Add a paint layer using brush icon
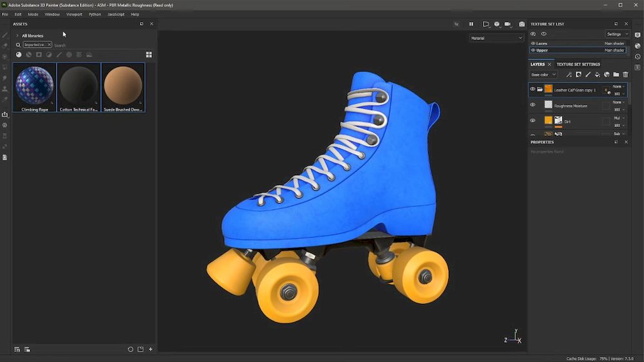 tap(587, 75)
